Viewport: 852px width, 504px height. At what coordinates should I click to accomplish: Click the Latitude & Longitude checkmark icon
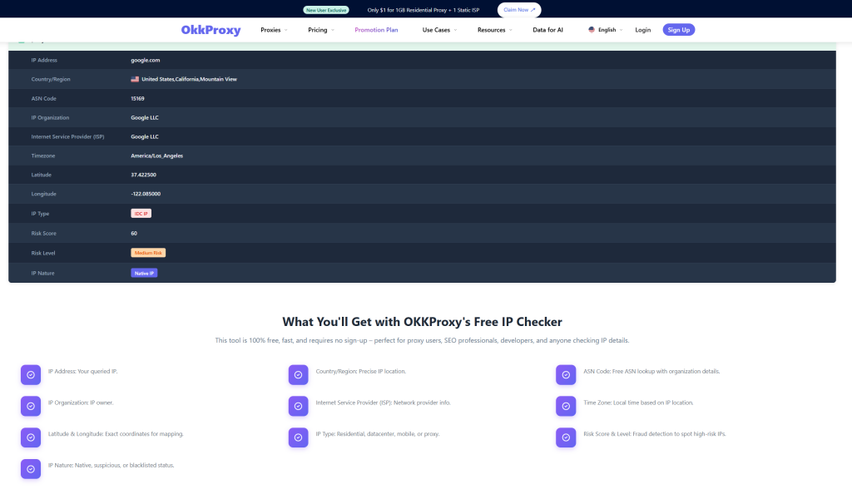point(31,437)
